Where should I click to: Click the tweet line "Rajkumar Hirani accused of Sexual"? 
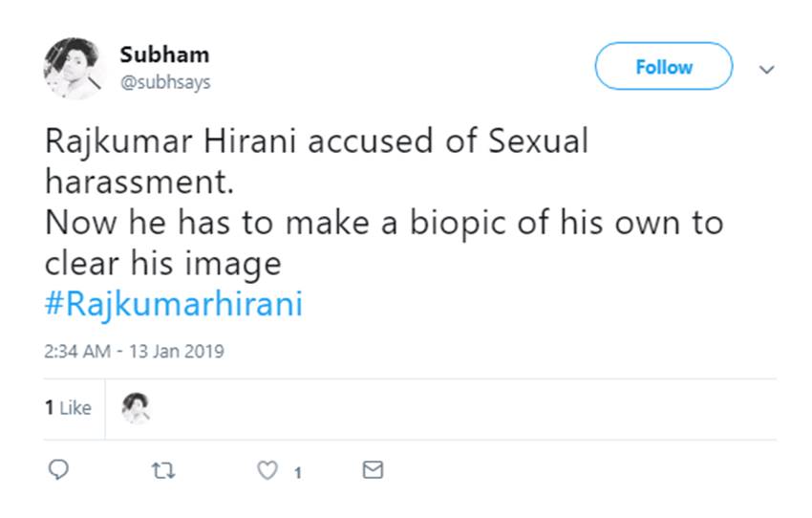316,142
